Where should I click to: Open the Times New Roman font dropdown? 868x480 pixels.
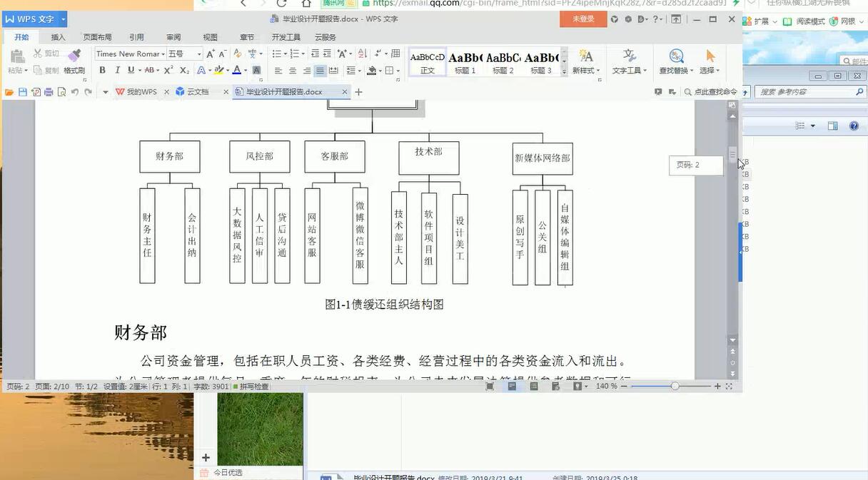click(163, 54)
